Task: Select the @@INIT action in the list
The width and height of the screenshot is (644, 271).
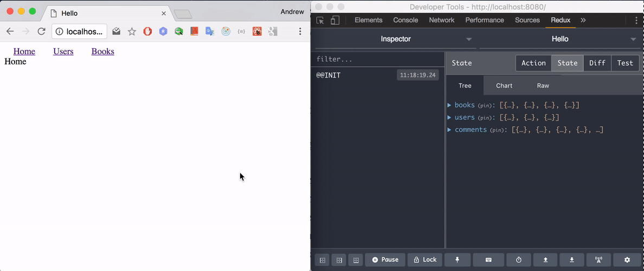Action: (378, 75)
